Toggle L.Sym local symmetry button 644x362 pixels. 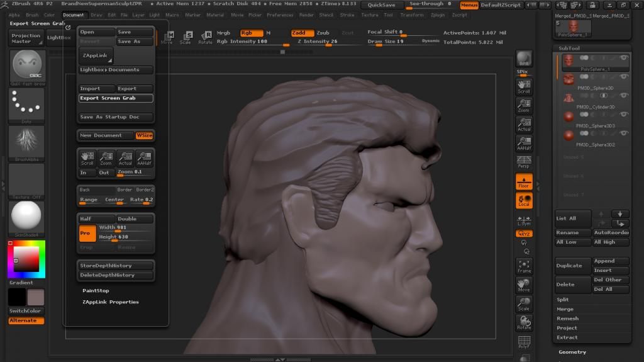click(524, 220)
